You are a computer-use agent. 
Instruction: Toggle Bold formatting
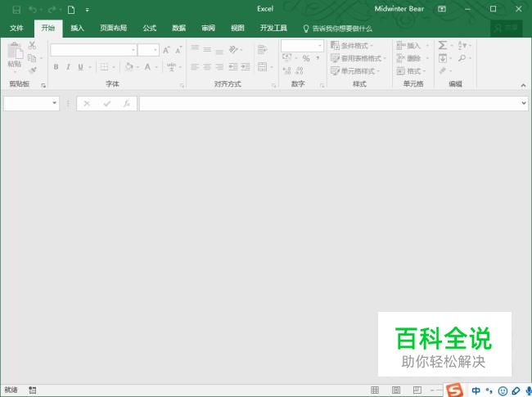(x=56, y=67)
